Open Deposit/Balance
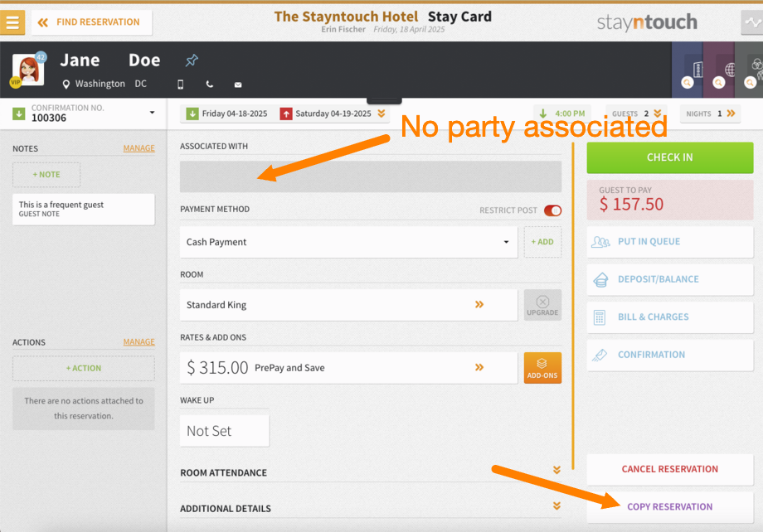 (670, 279)
